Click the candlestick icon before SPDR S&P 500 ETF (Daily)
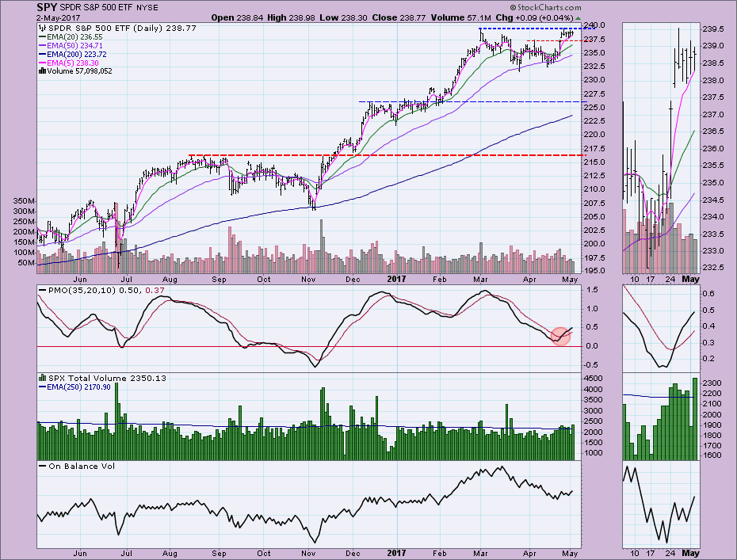This screenshot has height=560, width=737. (x=42, y=29)
